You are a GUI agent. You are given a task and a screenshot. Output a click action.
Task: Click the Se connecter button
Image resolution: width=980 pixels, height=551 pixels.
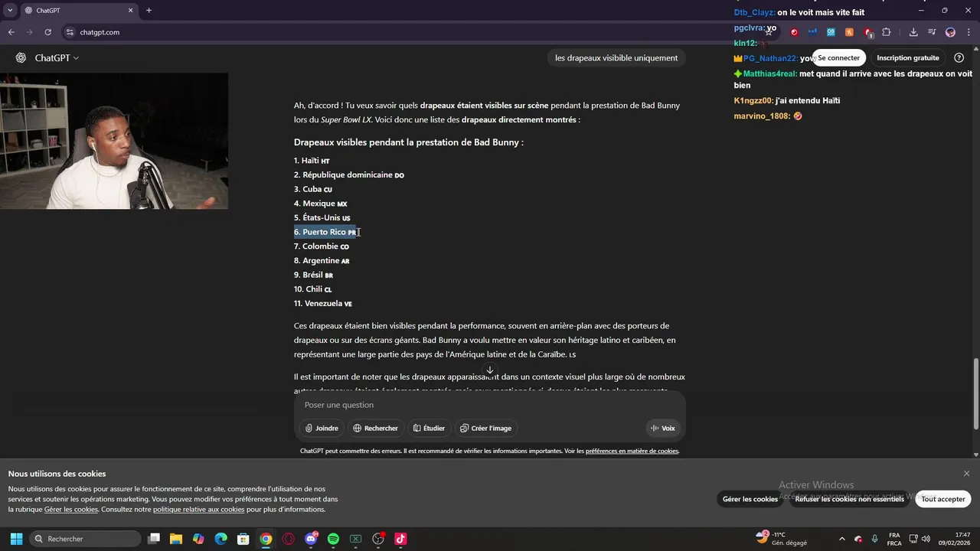pos(838,58)
